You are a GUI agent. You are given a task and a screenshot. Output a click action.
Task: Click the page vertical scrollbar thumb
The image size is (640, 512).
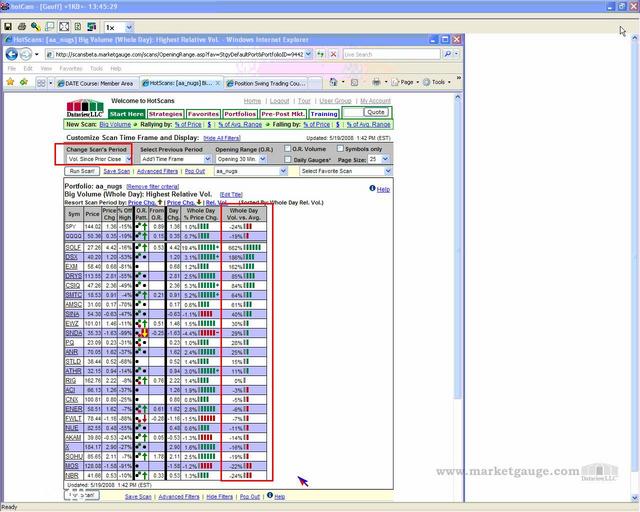458,251
